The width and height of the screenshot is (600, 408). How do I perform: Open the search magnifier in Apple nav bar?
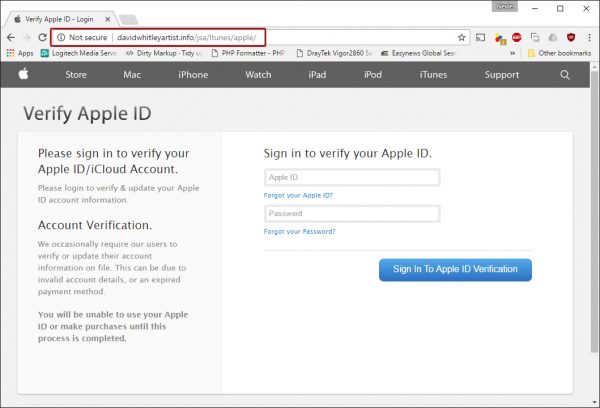coord(565,75)
